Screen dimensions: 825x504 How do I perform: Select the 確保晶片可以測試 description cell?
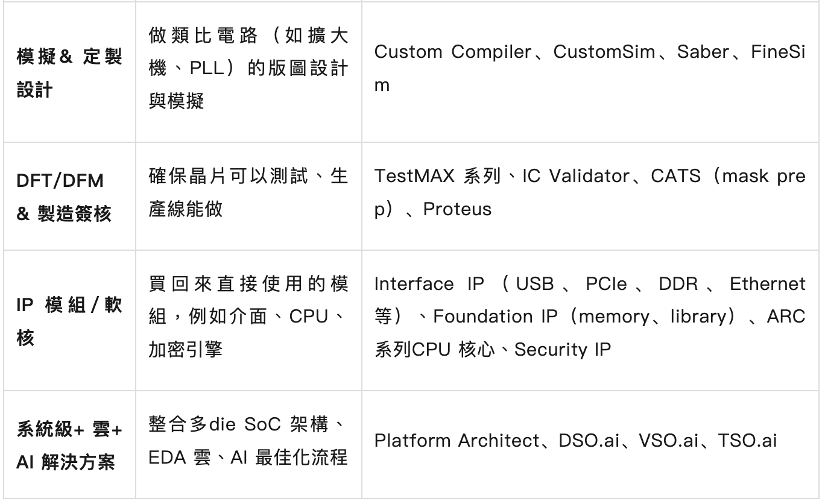coord(248,193)
